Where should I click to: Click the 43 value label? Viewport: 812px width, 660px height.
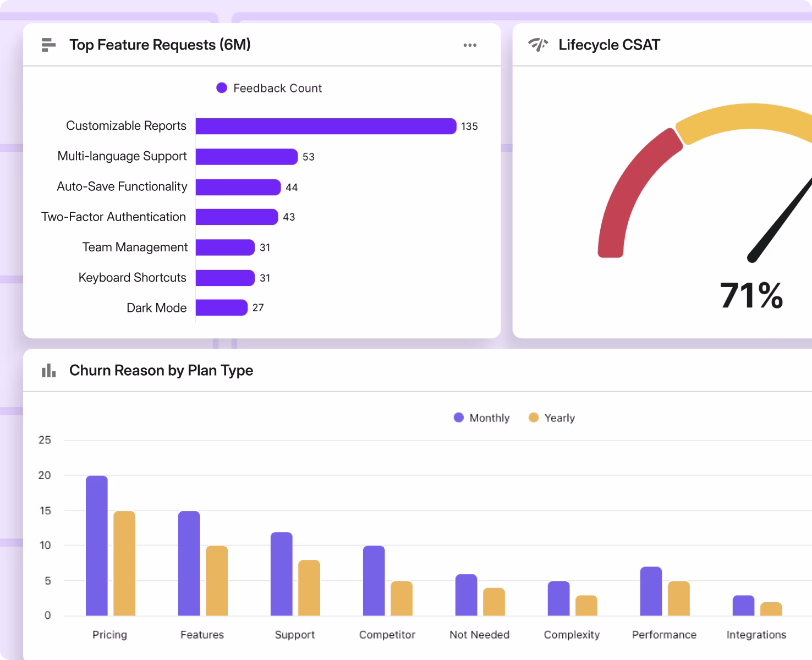click(289, 217)
